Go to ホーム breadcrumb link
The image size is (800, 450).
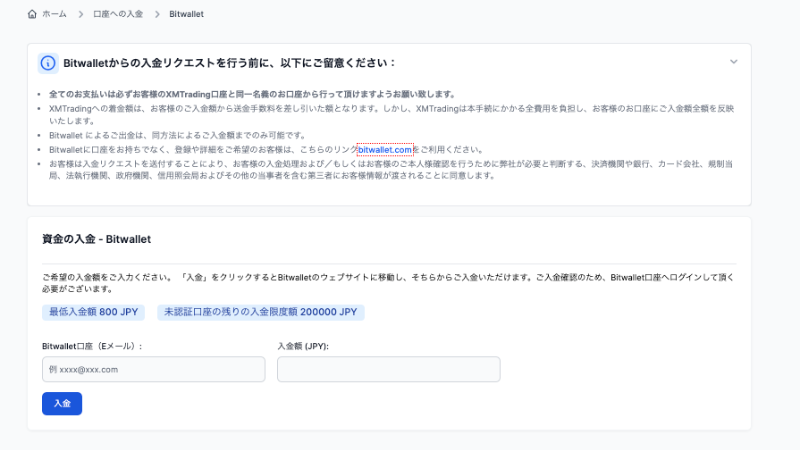(54, 14)
